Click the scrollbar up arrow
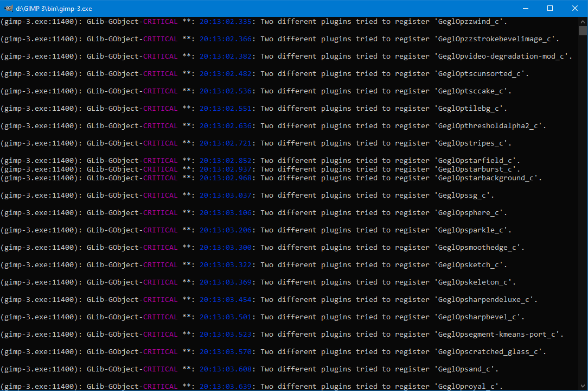The image size is (588, 391). tap(583, 21)
